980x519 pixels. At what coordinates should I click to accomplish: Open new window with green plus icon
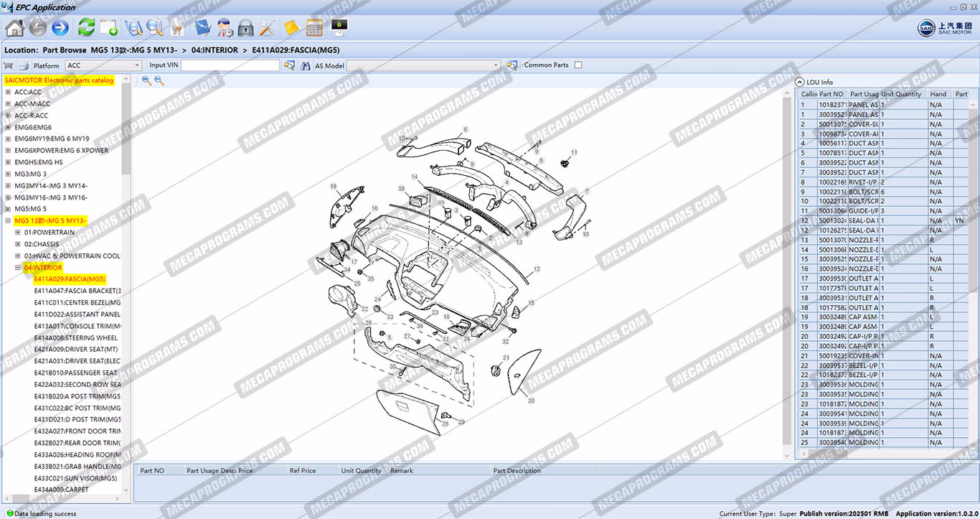[x=108, y=28]
